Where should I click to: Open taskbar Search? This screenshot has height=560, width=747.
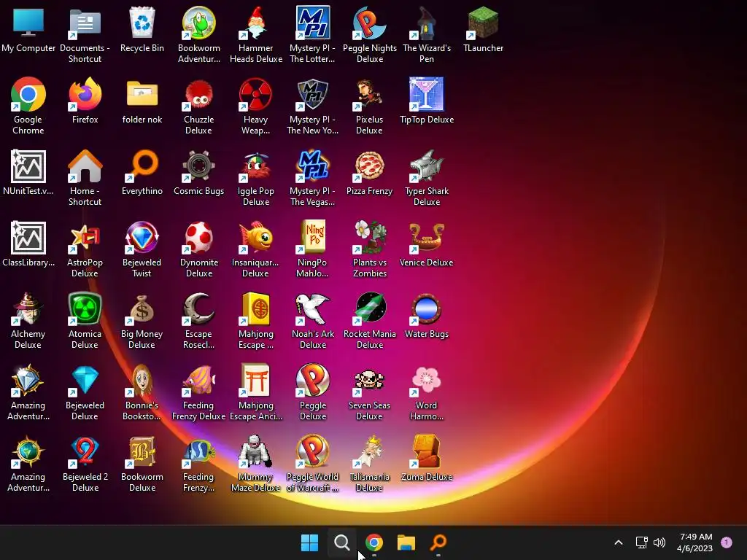point(341,542)
